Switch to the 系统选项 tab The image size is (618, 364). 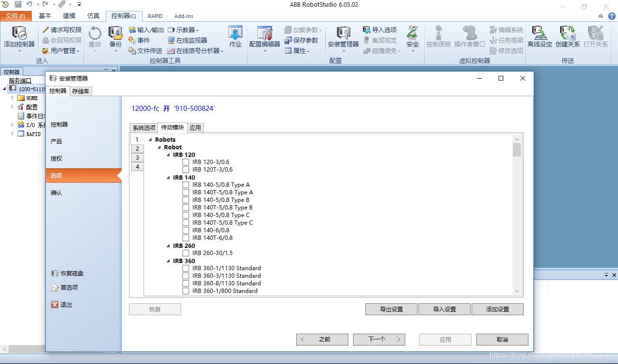click(144, 127)
